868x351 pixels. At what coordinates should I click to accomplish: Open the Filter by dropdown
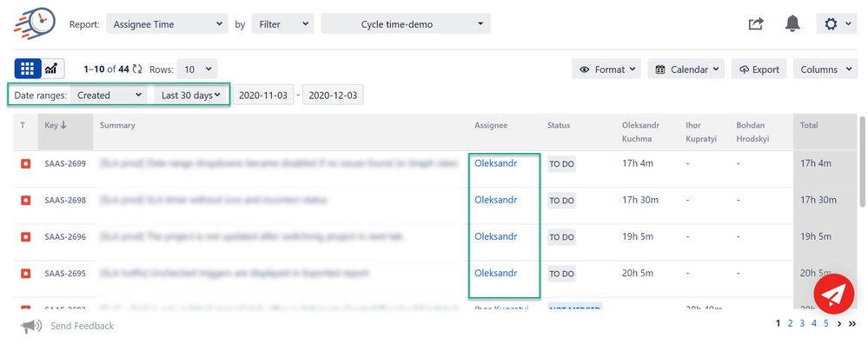point(283,23)
